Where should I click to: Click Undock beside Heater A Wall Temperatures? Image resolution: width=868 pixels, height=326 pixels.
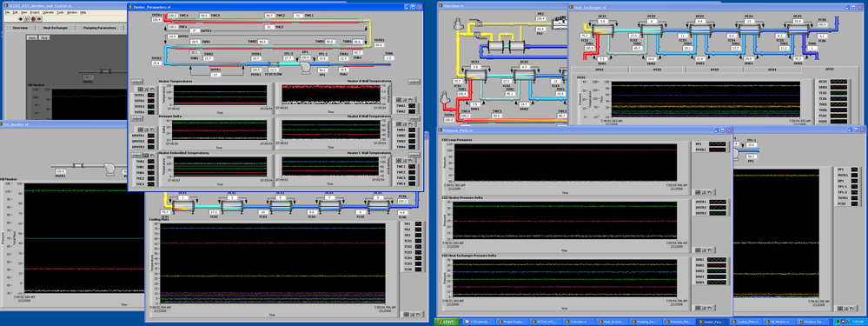[x=414, y=82]
